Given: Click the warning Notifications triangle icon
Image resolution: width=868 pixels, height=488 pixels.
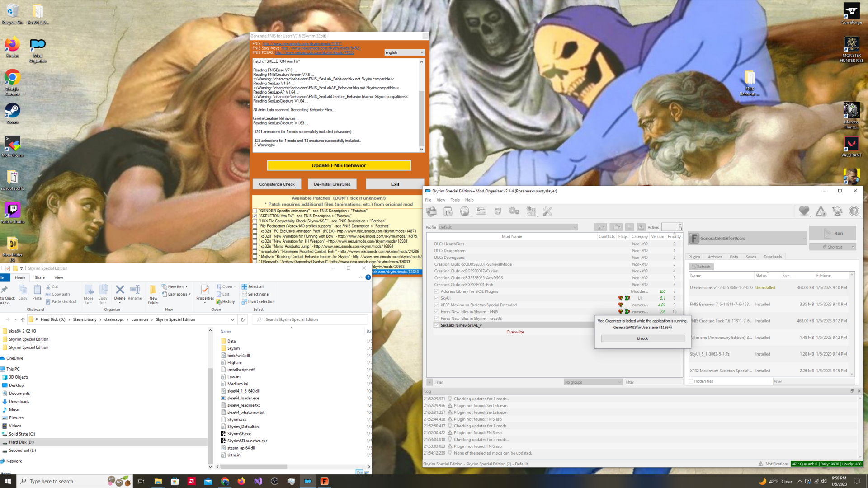Looking at the screenshot, I should tap(821, 211).
